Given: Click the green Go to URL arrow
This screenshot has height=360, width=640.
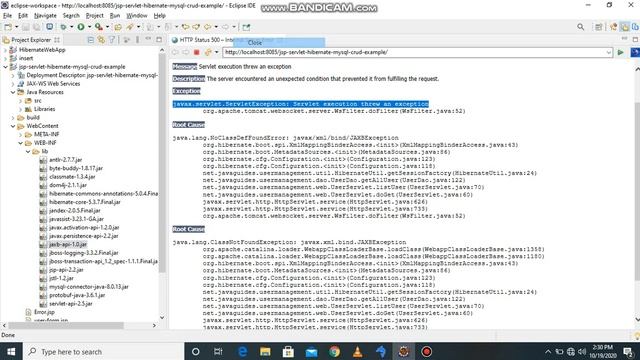Looking at the screenshot, I should coord(620,52).
